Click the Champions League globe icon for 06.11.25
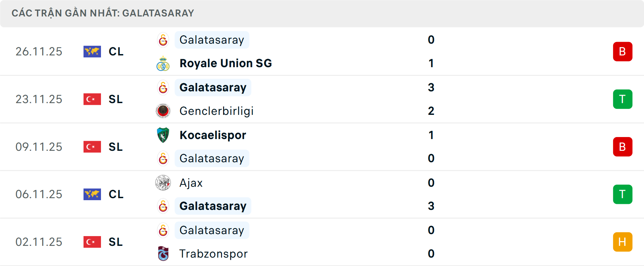 pyautogui.click(x=92, y=194)
